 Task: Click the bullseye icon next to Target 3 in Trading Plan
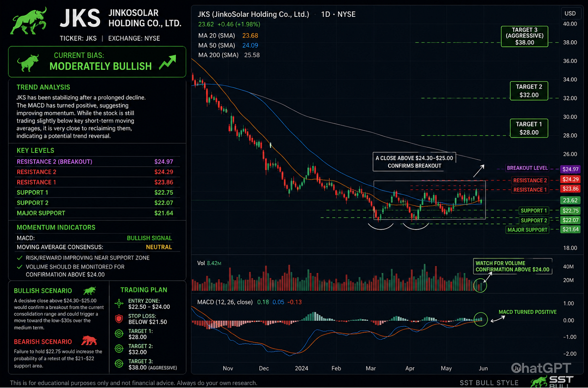coord(119,364)
